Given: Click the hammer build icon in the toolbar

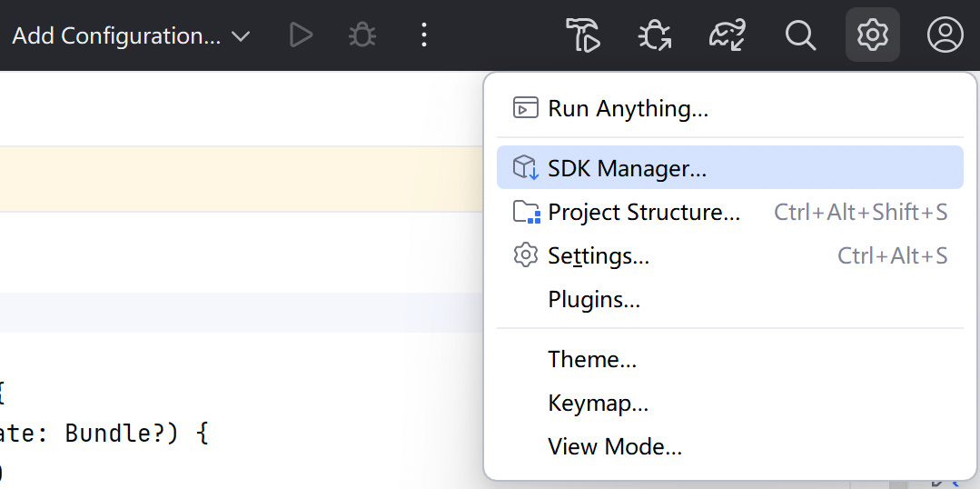Looking at the screenshot, I should [583, 36].
